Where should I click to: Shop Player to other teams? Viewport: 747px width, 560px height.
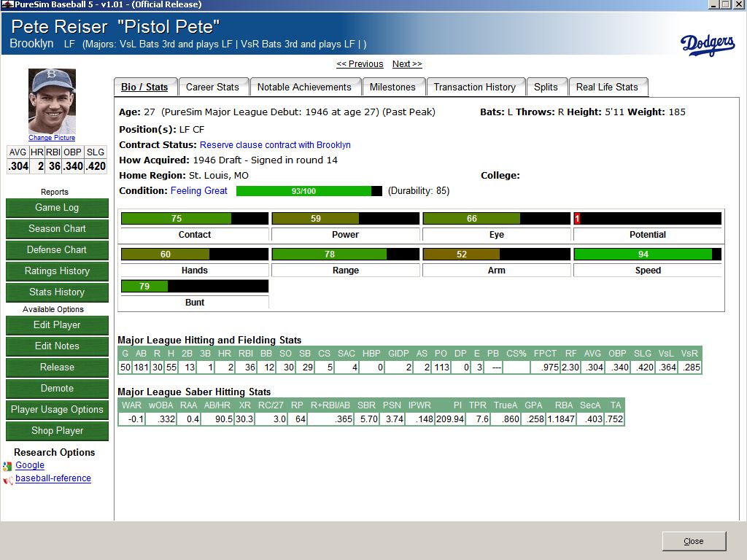coord(57,430)
